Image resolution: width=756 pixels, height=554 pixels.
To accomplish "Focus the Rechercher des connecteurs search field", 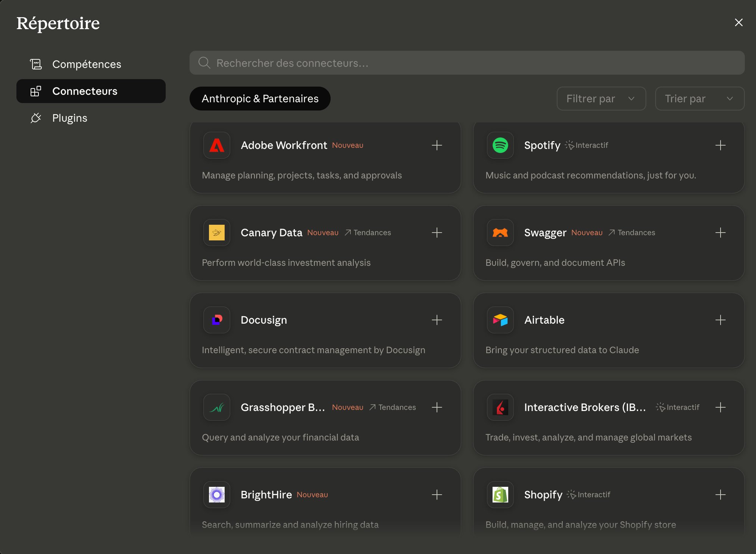I will coord(467,63).
